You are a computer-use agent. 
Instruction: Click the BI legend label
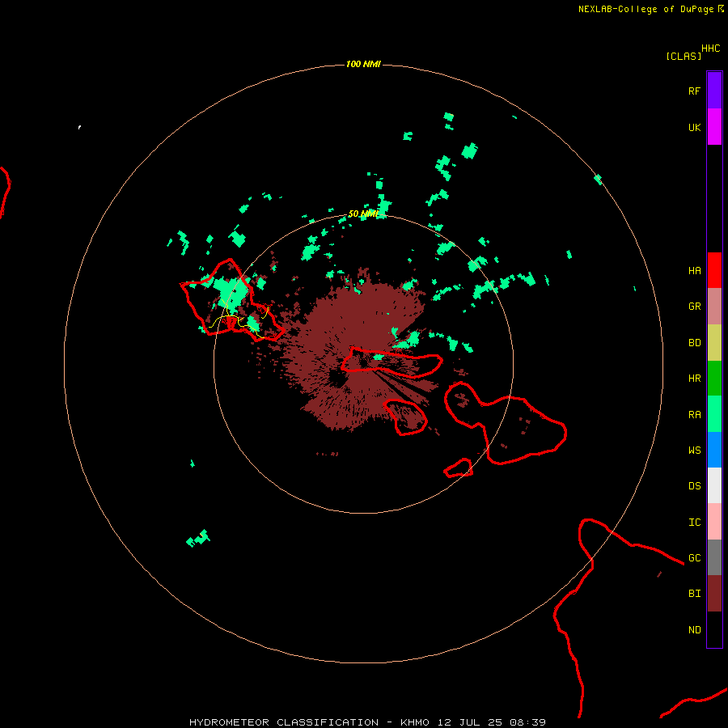point(695,594)
